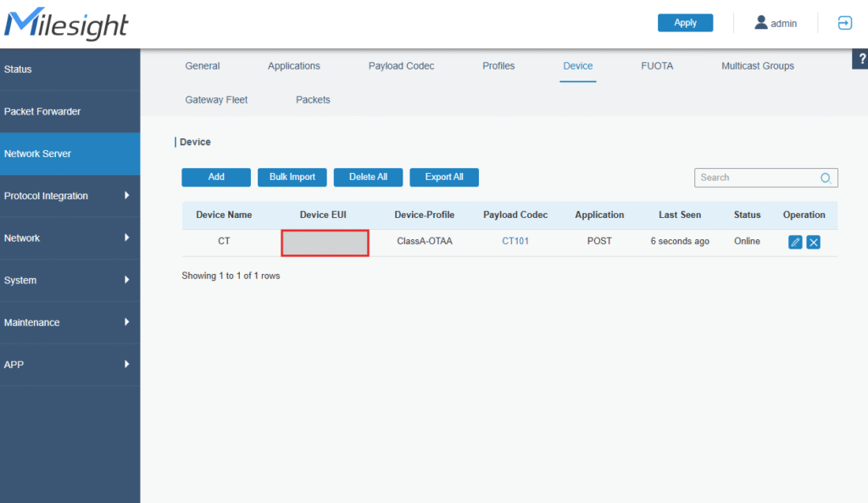This screenshot has height=503, width=868.
Task: Open the help question mark icon
Action: point(860,59)
